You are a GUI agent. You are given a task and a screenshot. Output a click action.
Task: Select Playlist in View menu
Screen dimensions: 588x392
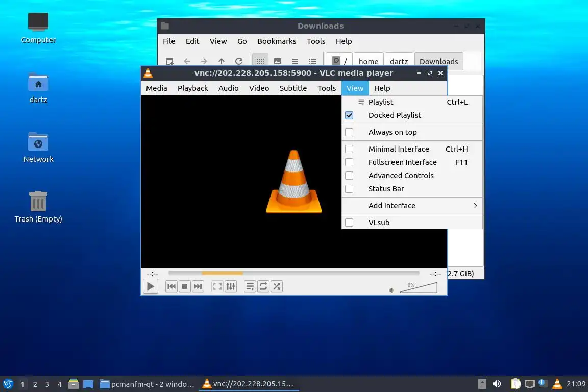point(412,102)
